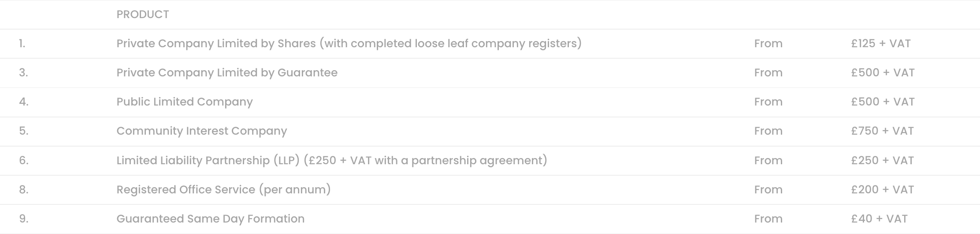Click From label in Same Day Formation row
The width and height of the screenshot is (980, 234).
click(768, 219)
